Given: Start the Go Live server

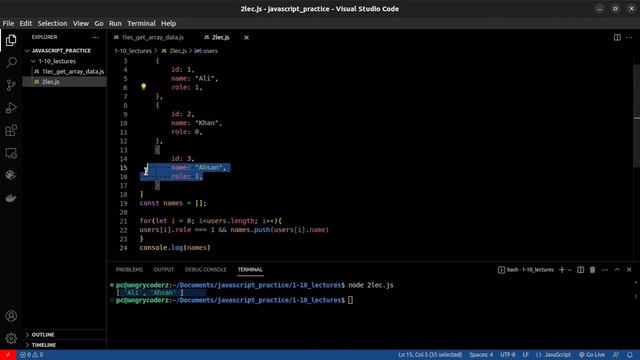Looking at the screenshot, I should [x=592, y=355].
